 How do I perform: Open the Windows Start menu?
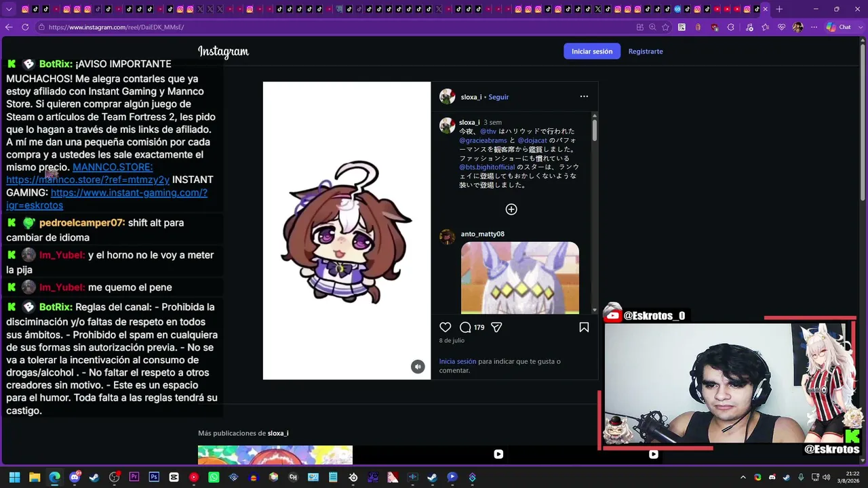[15, 477]
